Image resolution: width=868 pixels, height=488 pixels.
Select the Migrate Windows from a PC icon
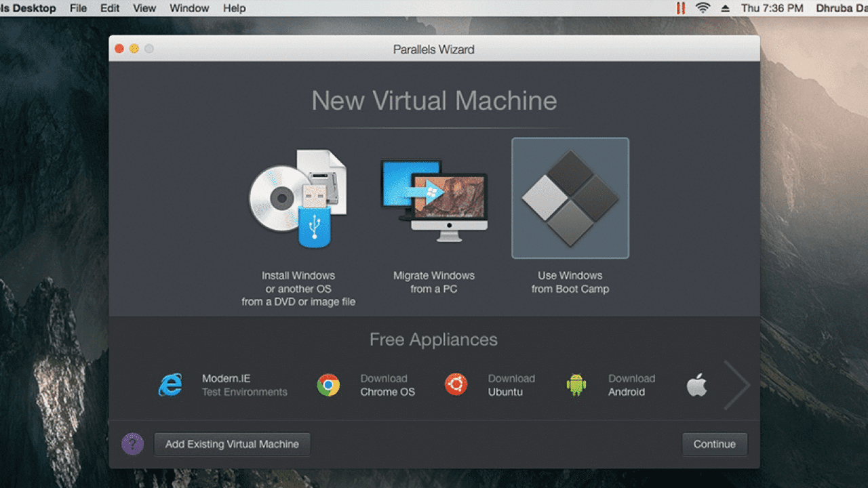point(434,200)
